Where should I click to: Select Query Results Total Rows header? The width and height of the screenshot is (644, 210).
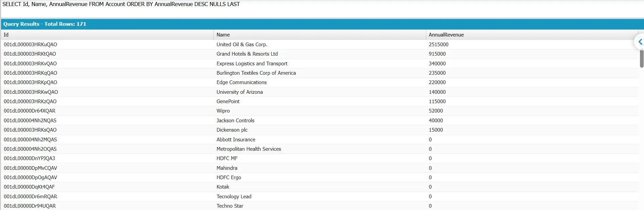[x=45, y=24]
